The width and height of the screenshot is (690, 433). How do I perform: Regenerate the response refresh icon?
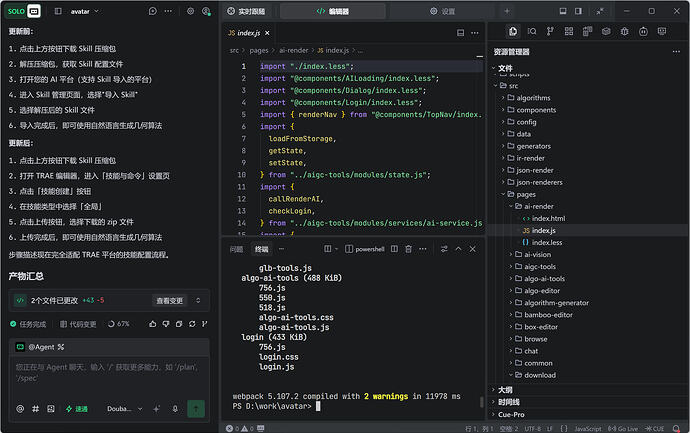click(x=192, y=324)
